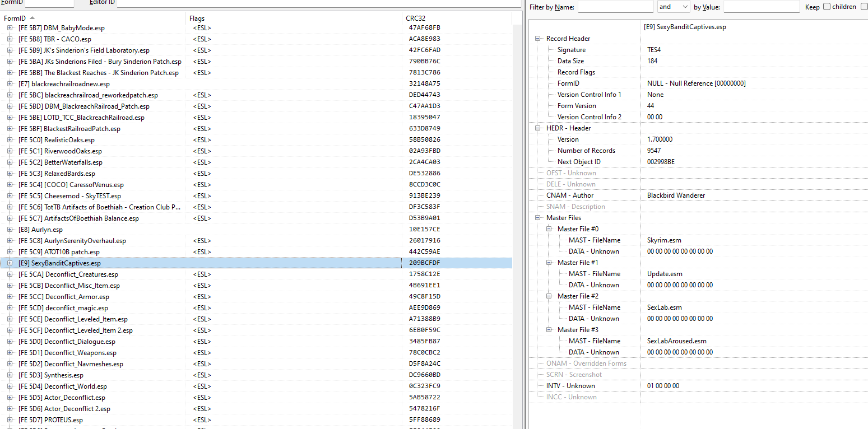
Task: Collapse Master File #0 entry
Action: pyautogui.click(x=549, y=229)
